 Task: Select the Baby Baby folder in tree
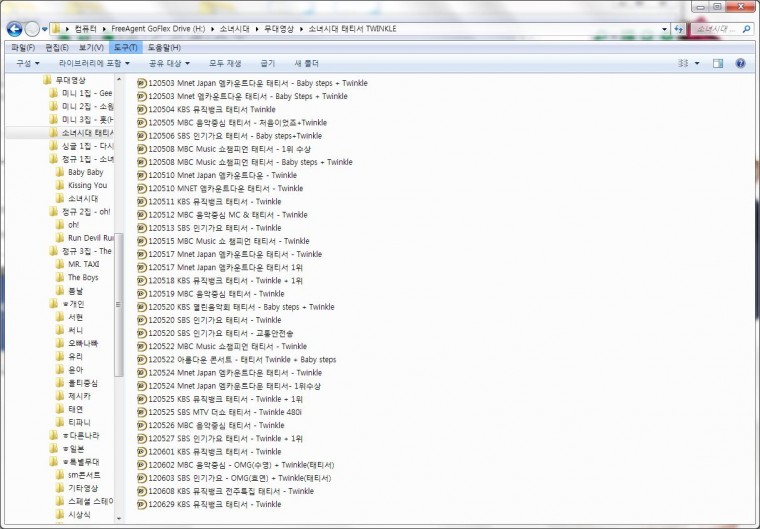tap(86, 172)
